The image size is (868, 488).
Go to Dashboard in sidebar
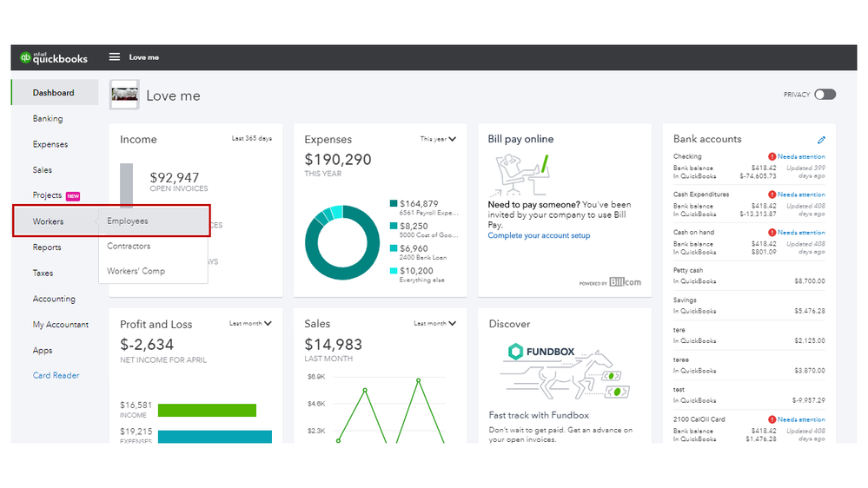point(55,92)
